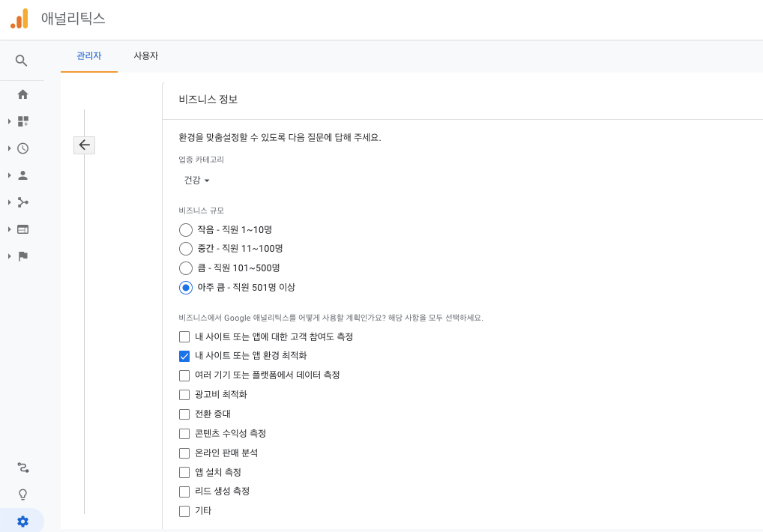Image resolution: width=763 pixels, height=532 pixels.
Task: Click the flag icon in the sidebar
Action: [x=22, y=256]
